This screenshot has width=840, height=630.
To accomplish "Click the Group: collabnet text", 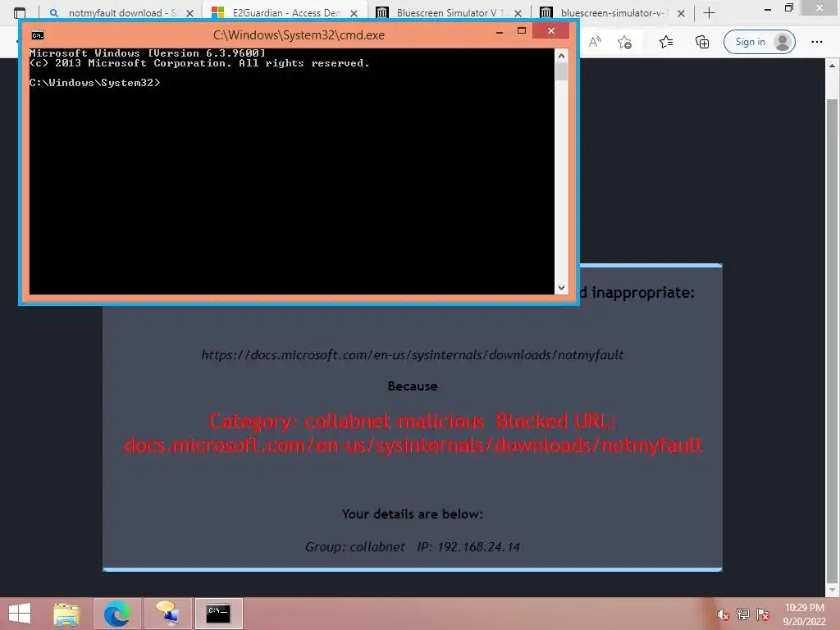I will click(355, 547).
